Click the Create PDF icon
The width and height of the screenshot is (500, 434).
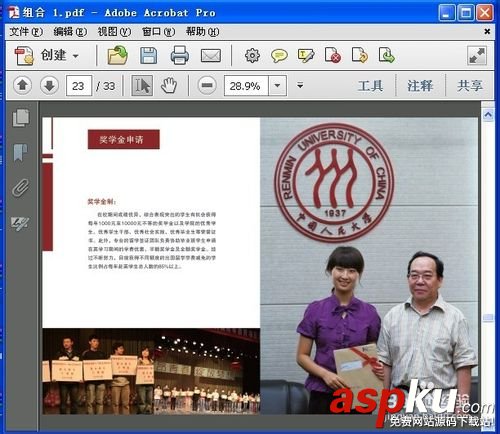(x=24, y=56)
